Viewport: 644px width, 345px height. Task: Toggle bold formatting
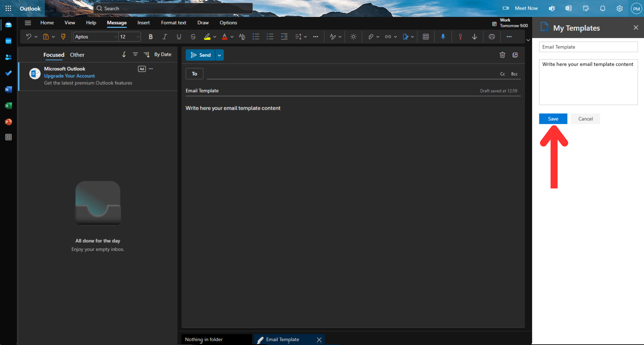[151, 37]
